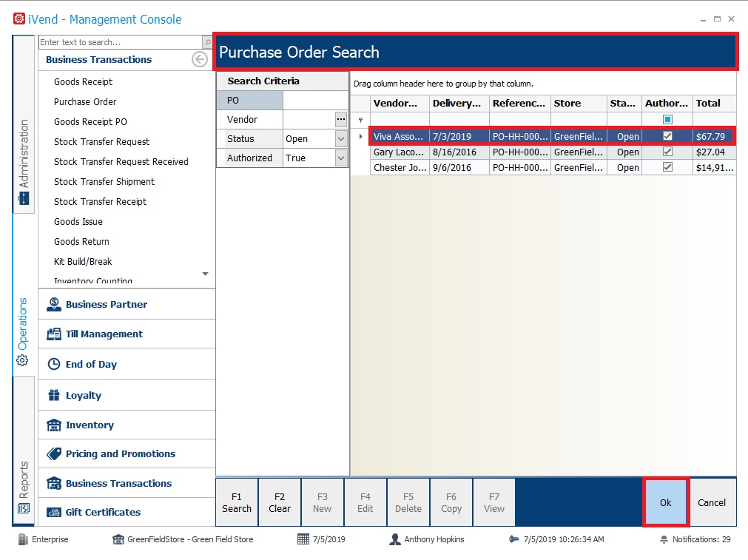Sort by the Total column header

[x=714, y=104]
